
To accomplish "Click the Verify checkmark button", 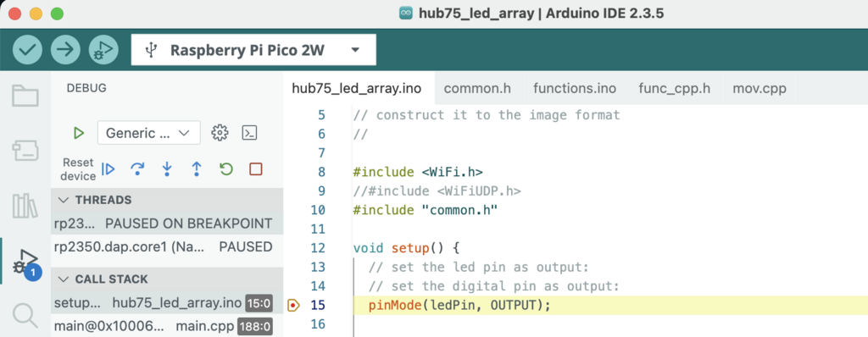I will coord(27,50).
